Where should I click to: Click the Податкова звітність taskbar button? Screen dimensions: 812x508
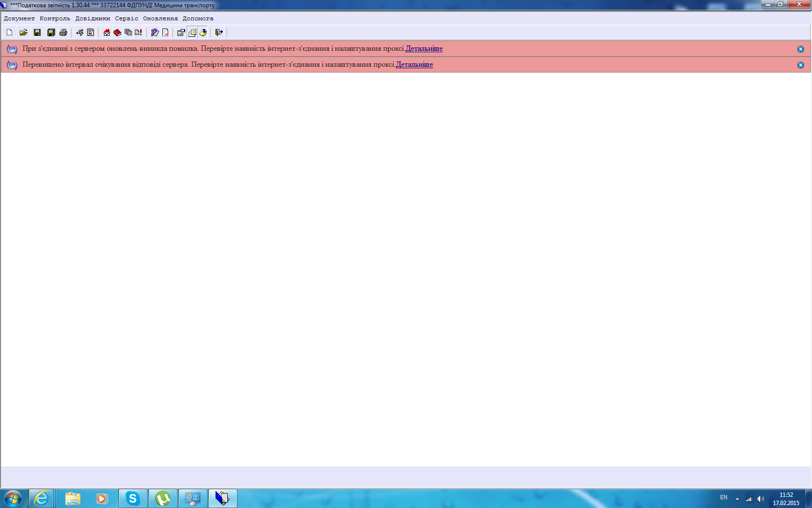223,498
